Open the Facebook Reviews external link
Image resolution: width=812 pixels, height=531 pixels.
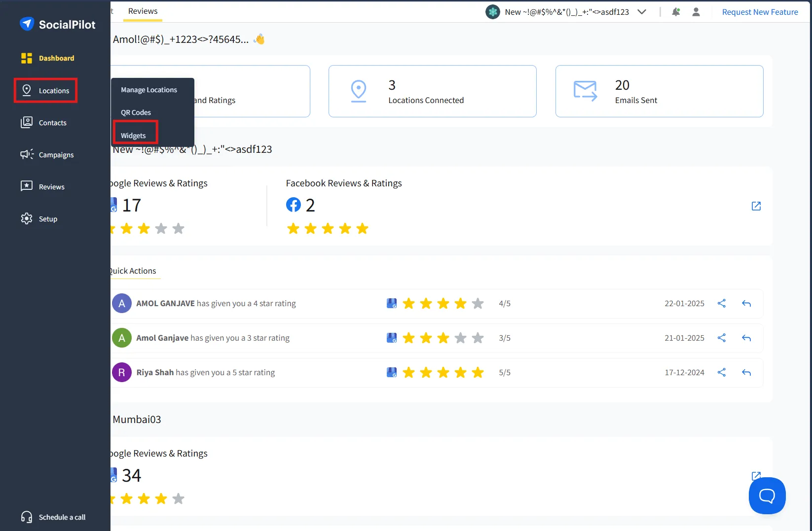click(x=756, y=206)
